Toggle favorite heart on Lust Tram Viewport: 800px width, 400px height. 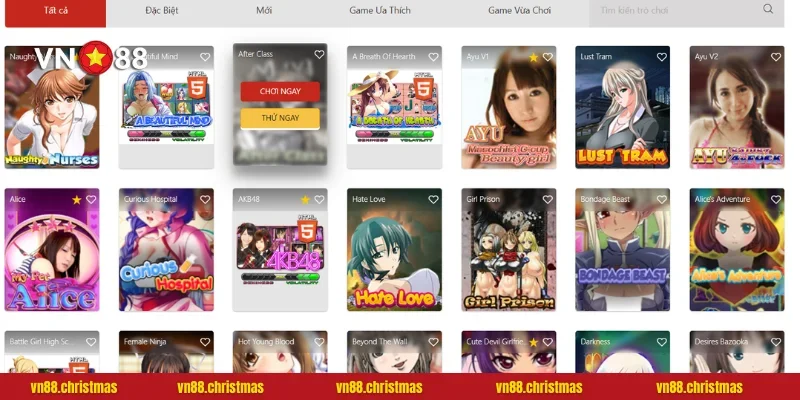[661, 57]
